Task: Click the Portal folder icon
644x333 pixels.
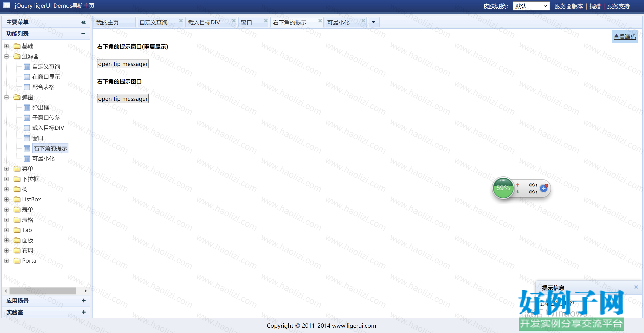Action: click(17, 261)
